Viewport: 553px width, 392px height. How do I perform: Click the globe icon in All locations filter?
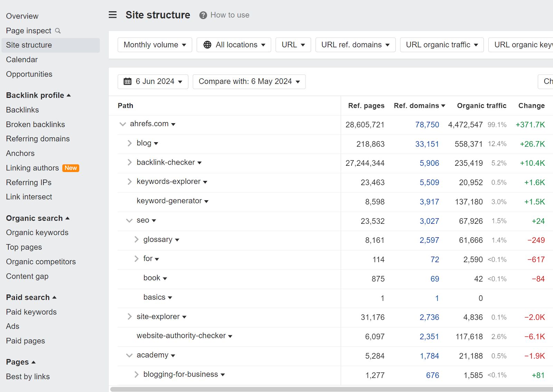pyautogui.click(x=207, y=45)
